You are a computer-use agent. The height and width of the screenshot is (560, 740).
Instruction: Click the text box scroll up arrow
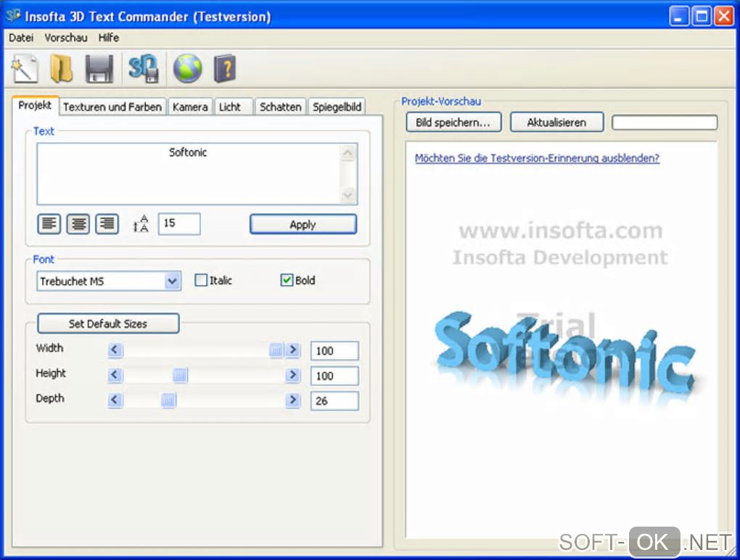[x=348, y=153]
